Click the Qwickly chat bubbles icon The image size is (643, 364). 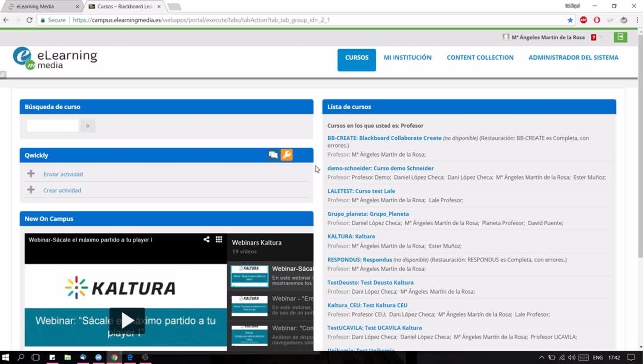[x=273, y=155]
